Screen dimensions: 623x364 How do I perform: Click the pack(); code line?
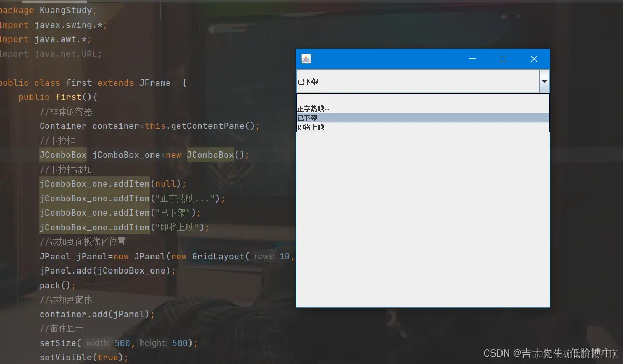coord(57,285)
